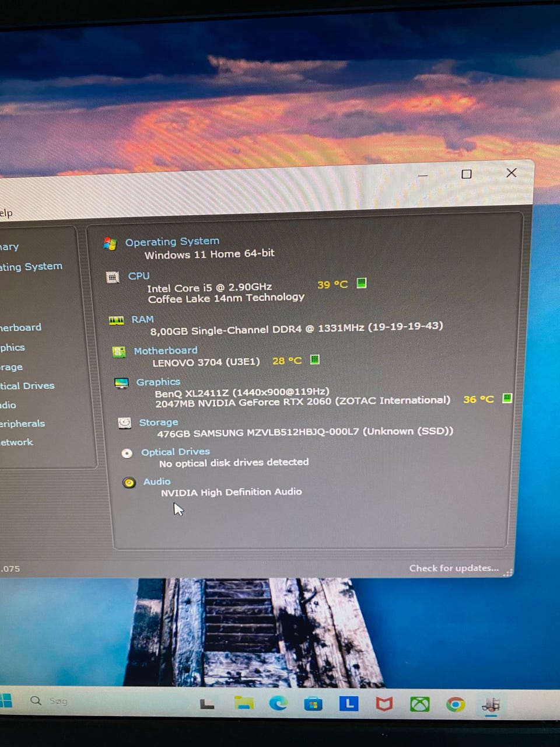The height and width of the screenshot is (747, 560).
Task: Click the Audio speaker icon
Action: click(x=129, y=483)
